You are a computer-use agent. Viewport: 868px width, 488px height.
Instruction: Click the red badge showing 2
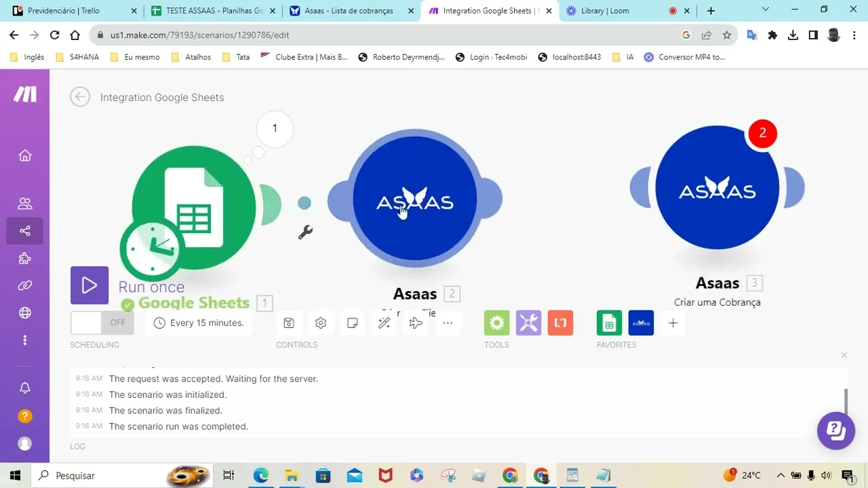click(762, 133)
